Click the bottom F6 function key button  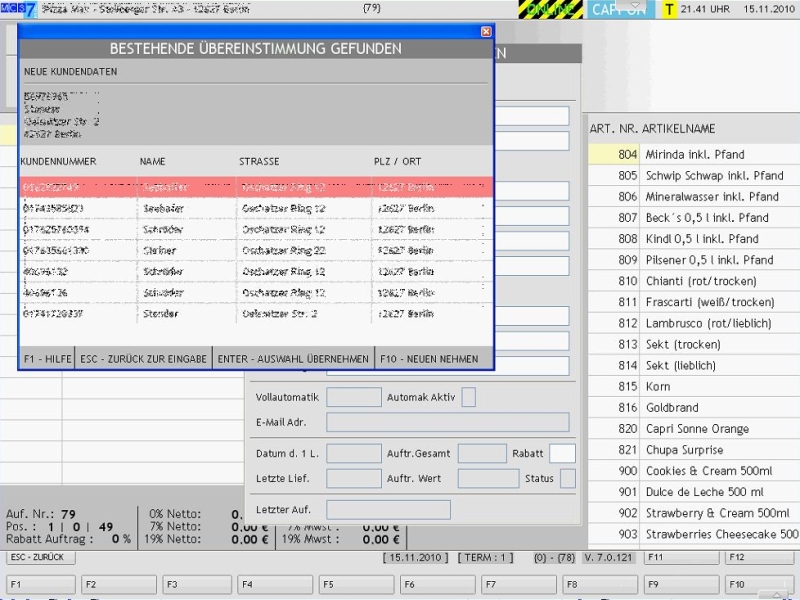click(438, 584)
